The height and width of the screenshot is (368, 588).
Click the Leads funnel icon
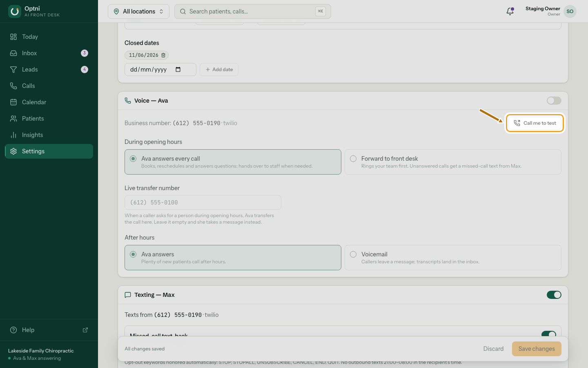(13, 70)
